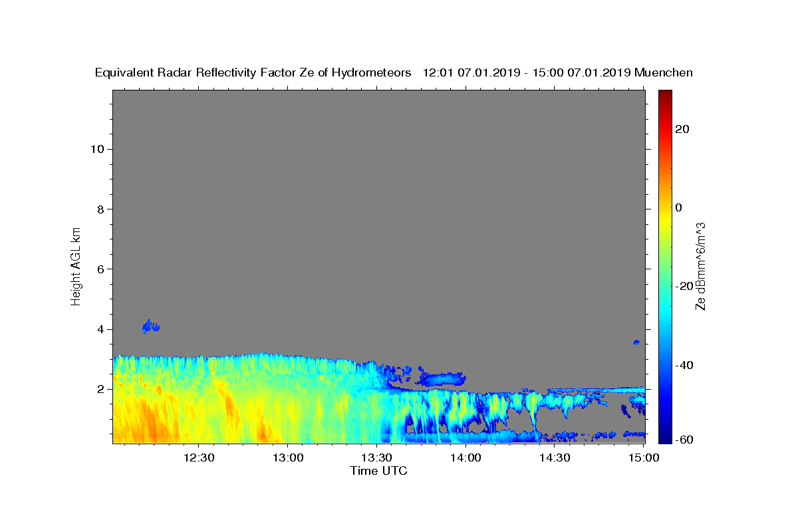
Task: Click the '12:30' time tick label
Action: pos(198,458)
